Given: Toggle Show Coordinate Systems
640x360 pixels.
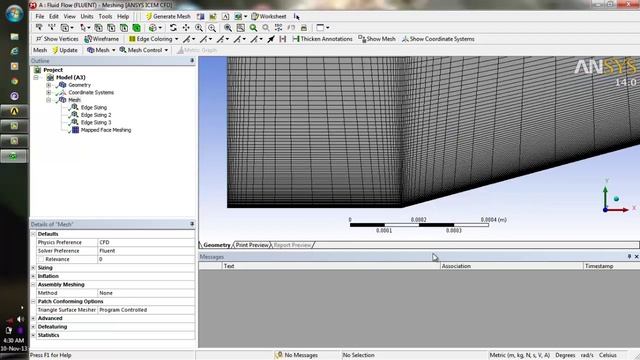Looking at the screenshot, I should [x=438, y=39].
